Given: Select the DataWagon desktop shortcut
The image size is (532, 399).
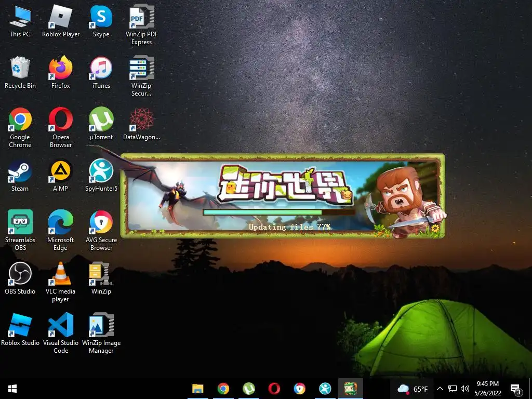Looking at the screenshot, I should [141, 124].
